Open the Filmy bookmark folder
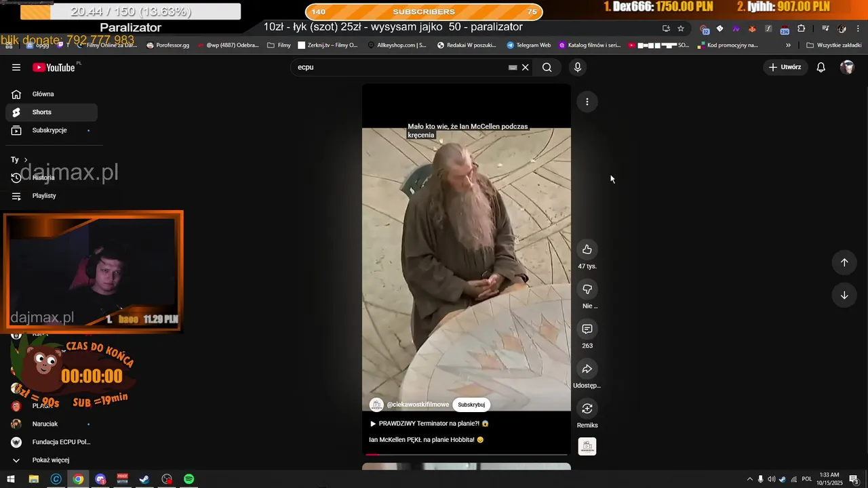Image resolution: width=868 pixels, height=488 pixels. [x=279, y=45]
